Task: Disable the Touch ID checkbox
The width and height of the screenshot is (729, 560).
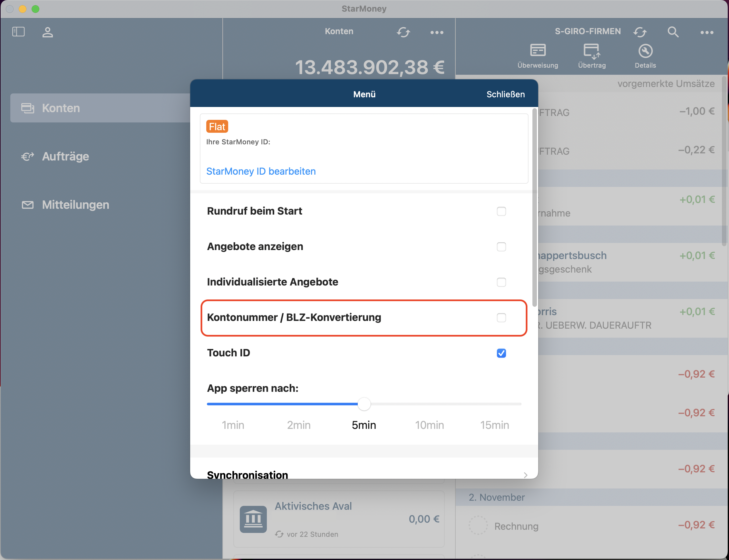Action: coord(501,353)
